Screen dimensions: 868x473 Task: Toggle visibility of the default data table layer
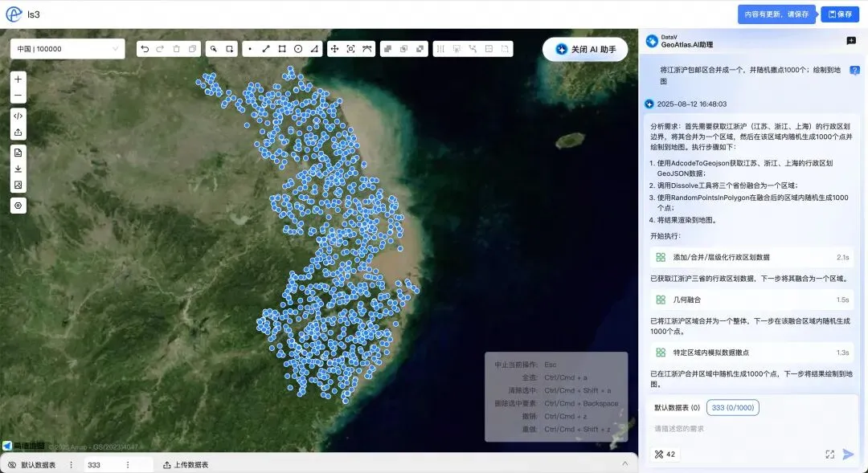pyautogui.click(x=12, y=465)
